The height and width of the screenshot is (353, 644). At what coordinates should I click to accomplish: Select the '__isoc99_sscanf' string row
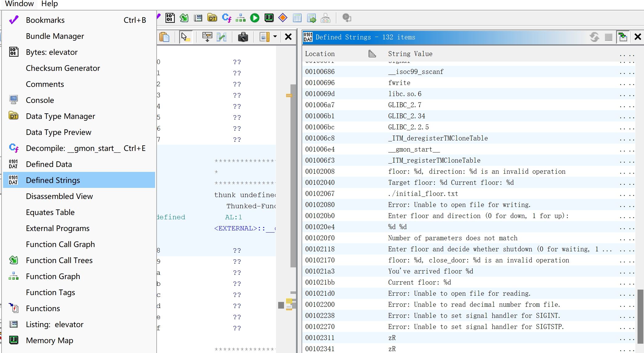point(469,72)
